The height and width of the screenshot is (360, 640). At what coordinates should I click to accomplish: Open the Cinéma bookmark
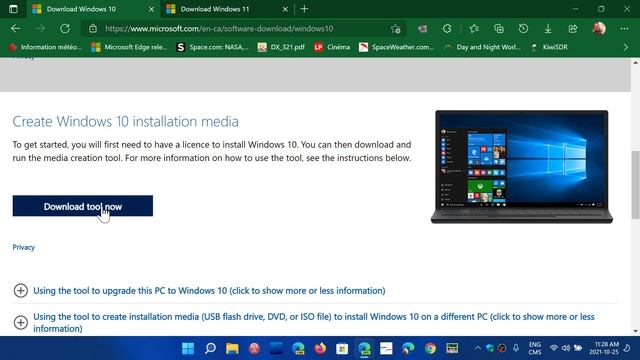332,47
